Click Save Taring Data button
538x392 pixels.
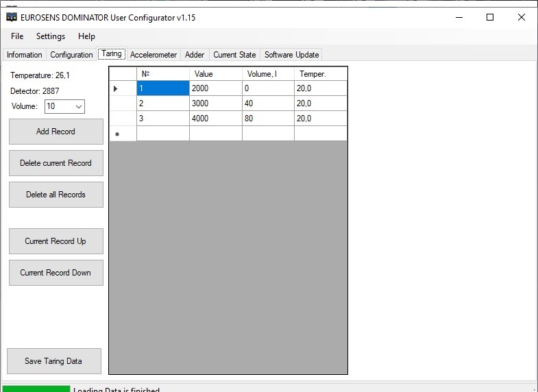[54, 361]
